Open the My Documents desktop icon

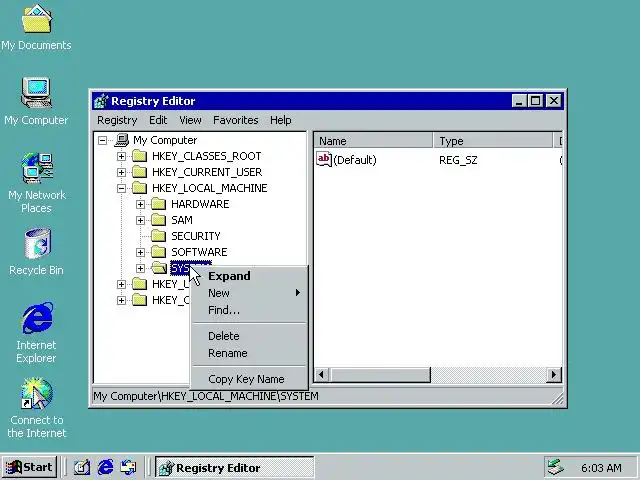pyautogui.click(x=36, y=19)
